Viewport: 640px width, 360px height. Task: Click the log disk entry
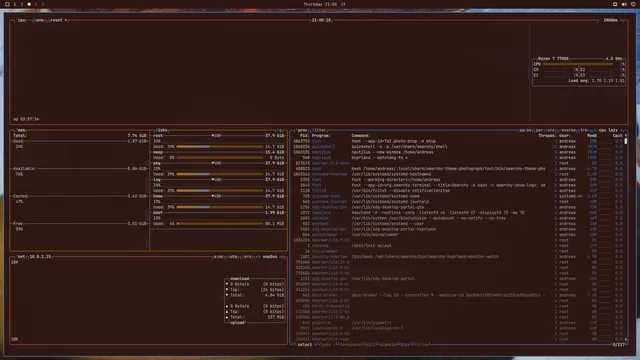(218, 180)
